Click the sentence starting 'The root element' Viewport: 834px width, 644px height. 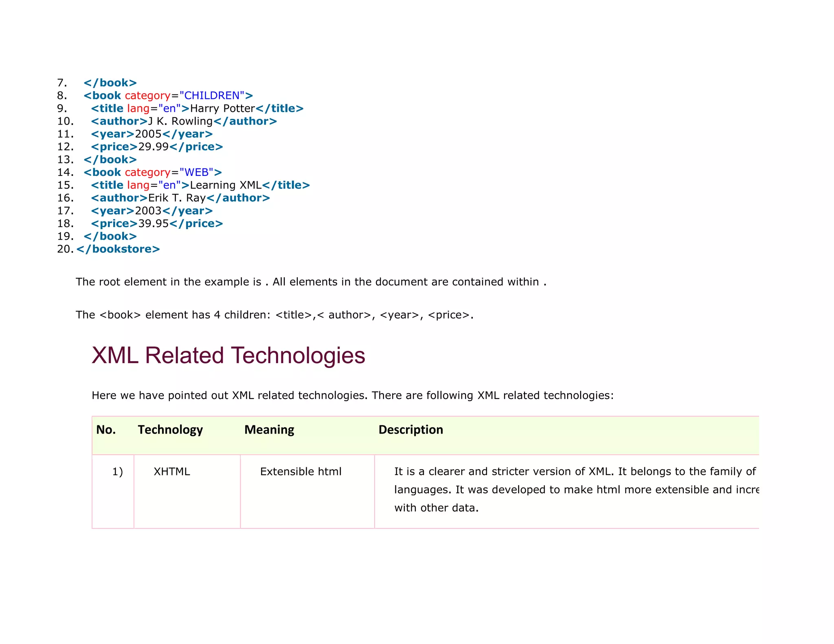311,282
